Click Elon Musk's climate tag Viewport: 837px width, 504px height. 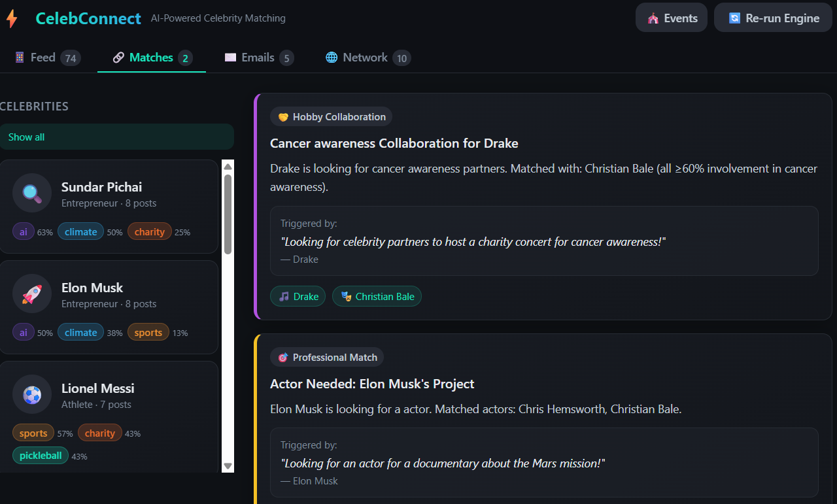point(80,333)
